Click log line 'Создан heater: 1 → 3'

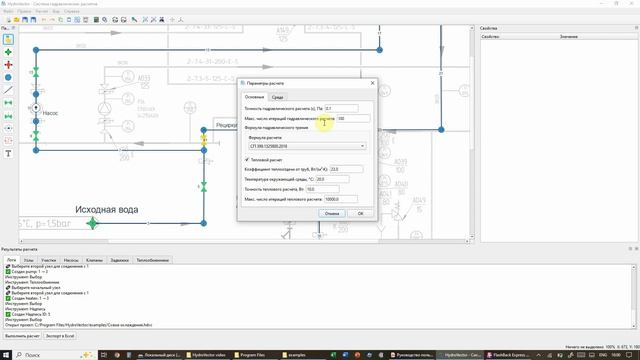(x=27, y=298)
